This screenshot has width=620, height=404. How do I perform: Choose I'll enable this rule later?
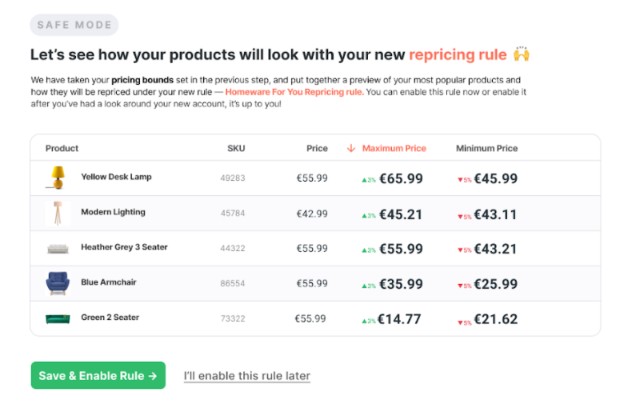point(247,376)
